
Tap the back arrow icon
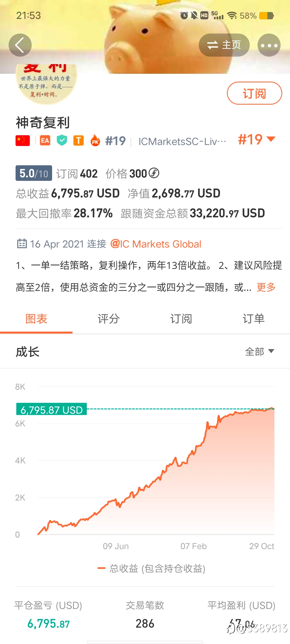pos(20,45)
